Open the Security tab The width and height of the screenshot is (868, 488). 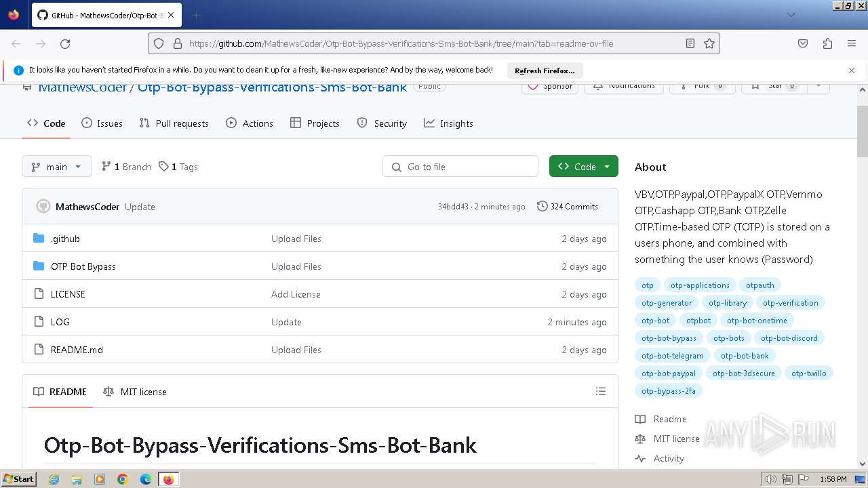tap(382, 123)
